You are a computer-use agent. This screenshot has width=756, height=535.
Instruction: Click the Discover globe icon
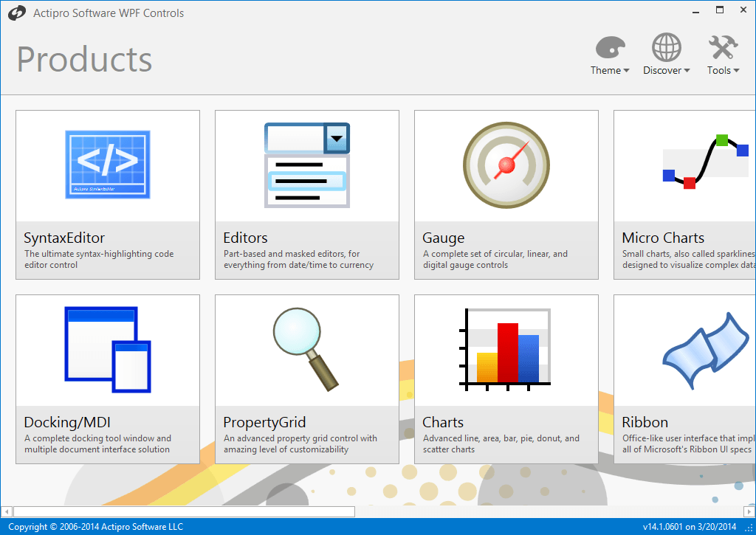[667, 47]
